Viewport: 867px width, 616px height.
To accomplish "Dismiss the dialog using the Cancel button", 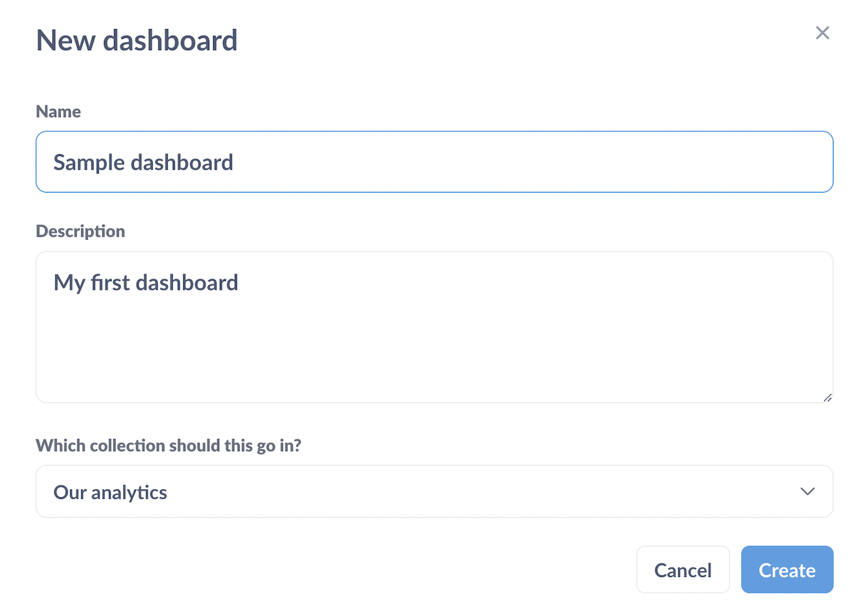I will click(x=682, y=570).
